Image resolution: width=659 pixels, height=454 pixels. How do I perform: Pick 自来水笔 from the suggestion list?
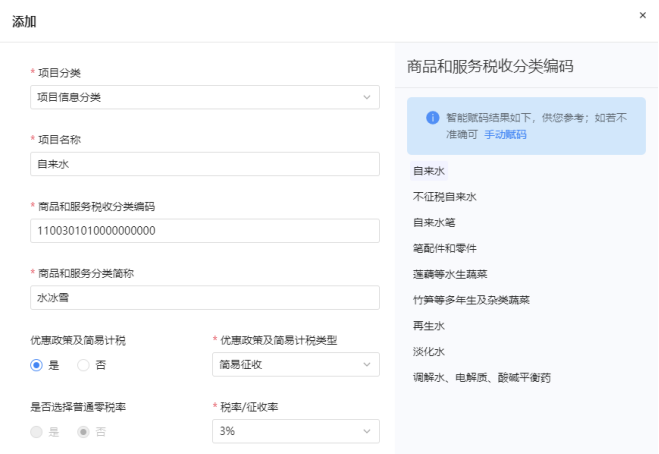(x=434, y=222)
